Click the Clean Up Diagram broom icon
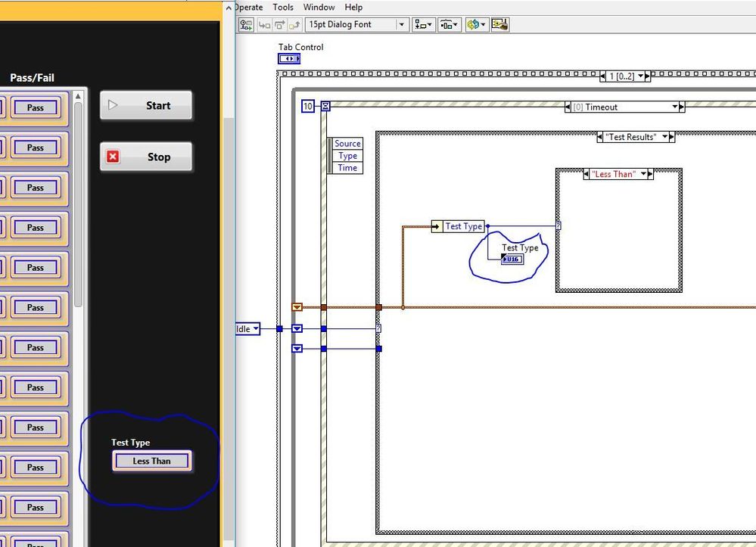The width and height of the screenshot is (756, 547). [x=500, y=24]
